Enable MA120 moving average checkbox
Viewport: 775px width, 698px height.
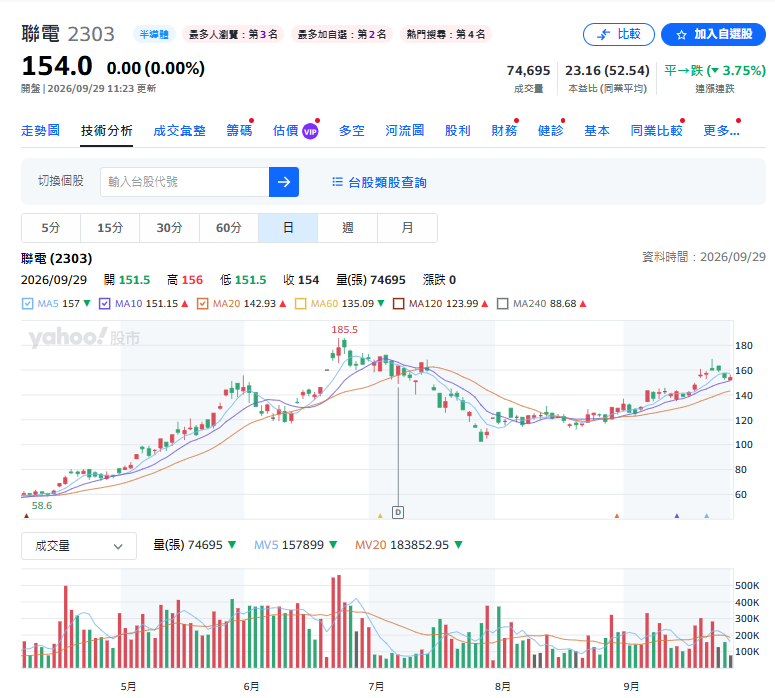[398, 304]
